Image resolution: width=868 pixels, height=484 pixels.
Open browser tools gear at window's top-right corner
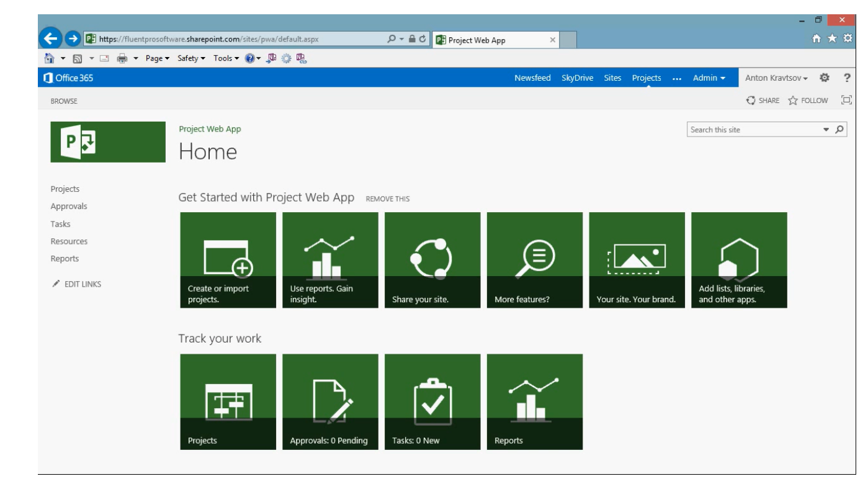[848, 39]
